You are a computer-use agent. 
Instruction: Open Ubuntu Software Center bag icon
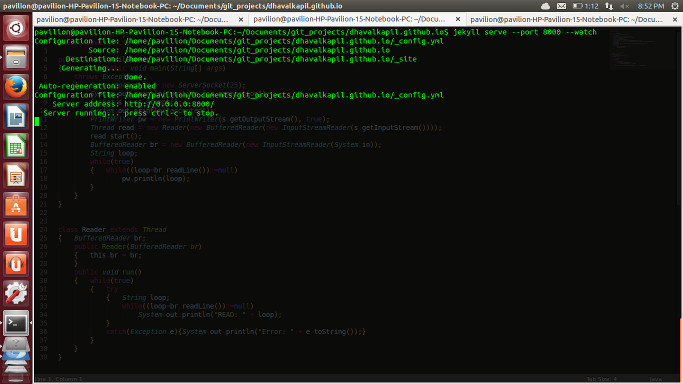tap(16, 205)
